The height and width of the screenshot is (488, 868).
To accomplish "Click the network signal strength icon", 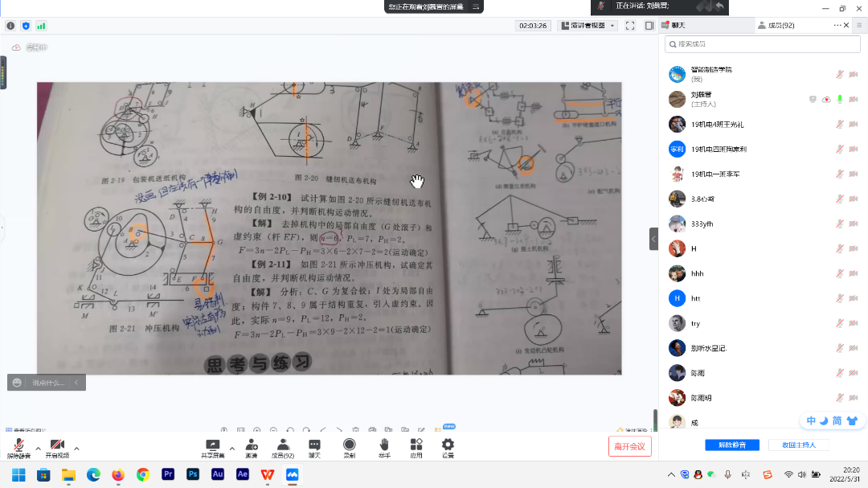I will (x=41, y=26).
